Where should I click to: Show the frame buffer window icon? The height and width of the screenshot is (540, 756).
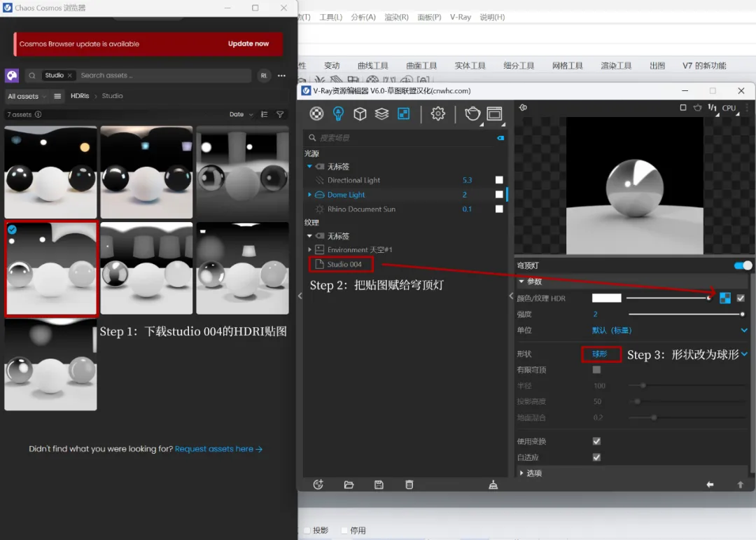point(494,114)
